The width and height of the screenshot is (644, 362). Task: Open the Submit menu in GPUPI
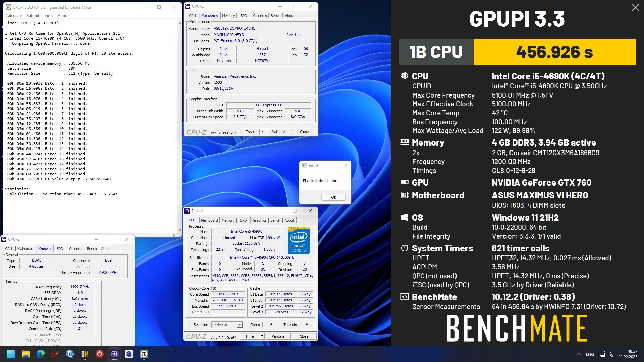click(33, 16)
